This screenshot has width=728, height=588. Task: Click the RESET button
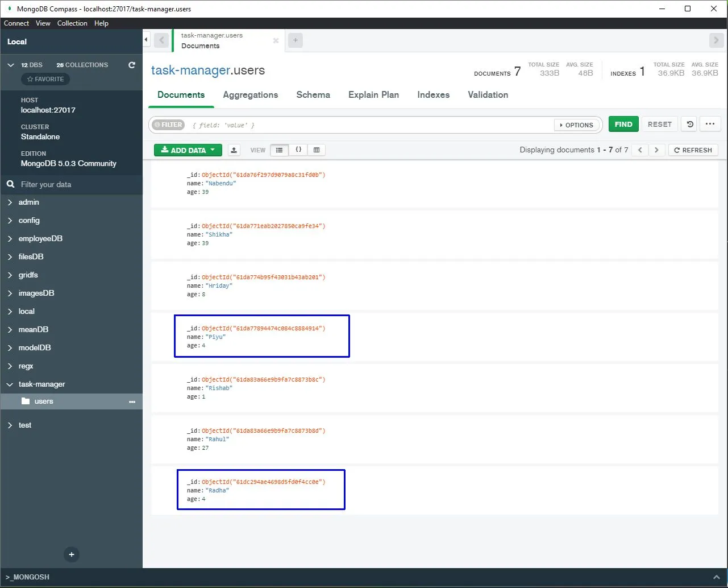click(x=660, y=124)
